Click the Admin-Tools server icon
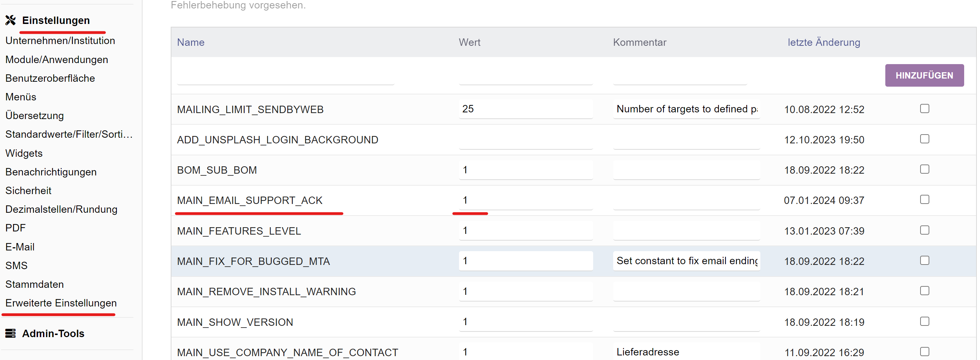 (x=11, y=334)
